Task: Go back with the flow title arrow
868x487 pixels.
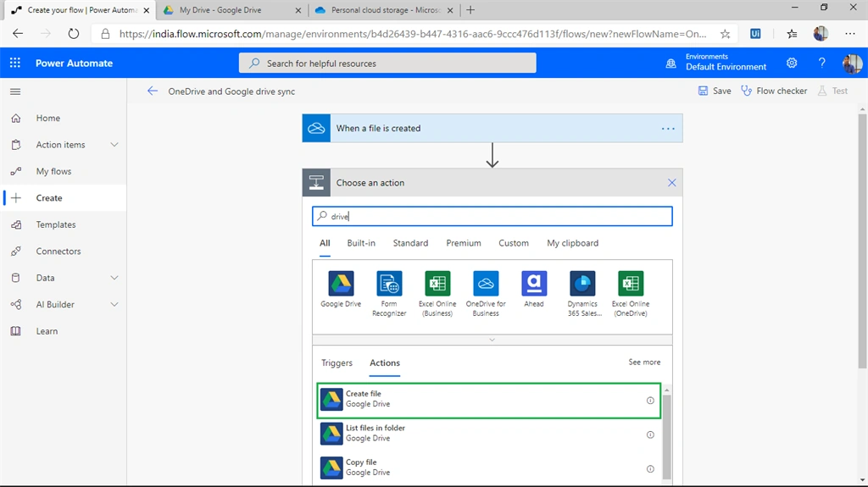Action: [153, 91]
